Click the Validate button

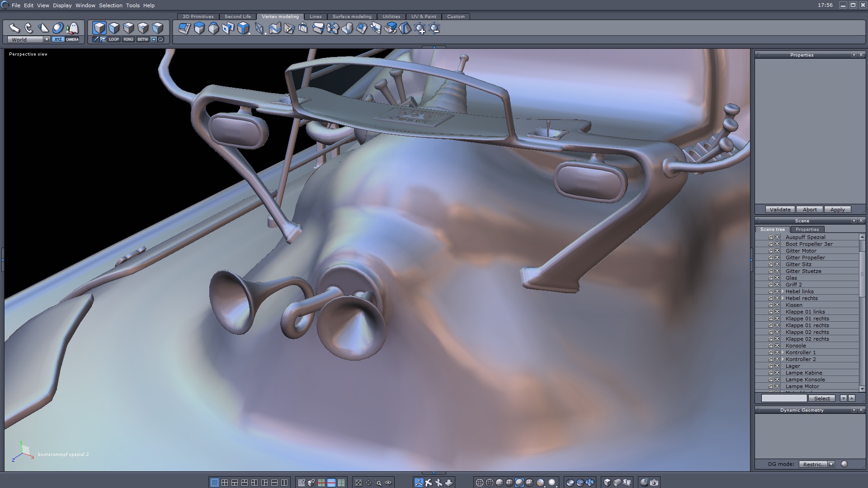pyautogui.click(x=780, y=210)
